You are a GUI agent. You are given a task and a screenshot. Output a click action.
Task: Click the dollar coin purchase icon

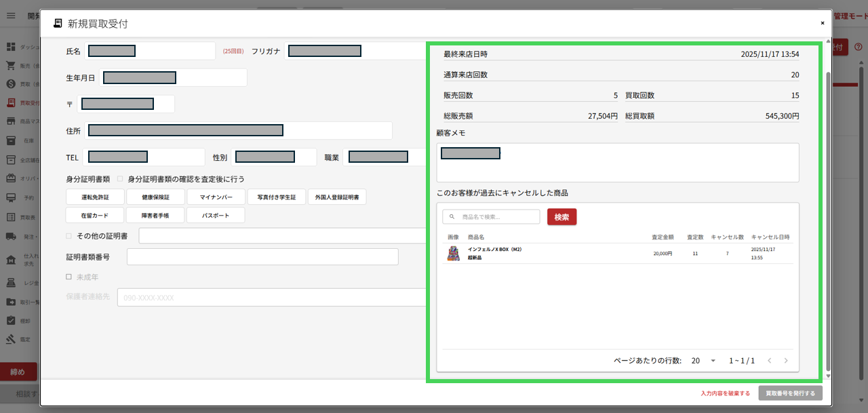(11, 84)
